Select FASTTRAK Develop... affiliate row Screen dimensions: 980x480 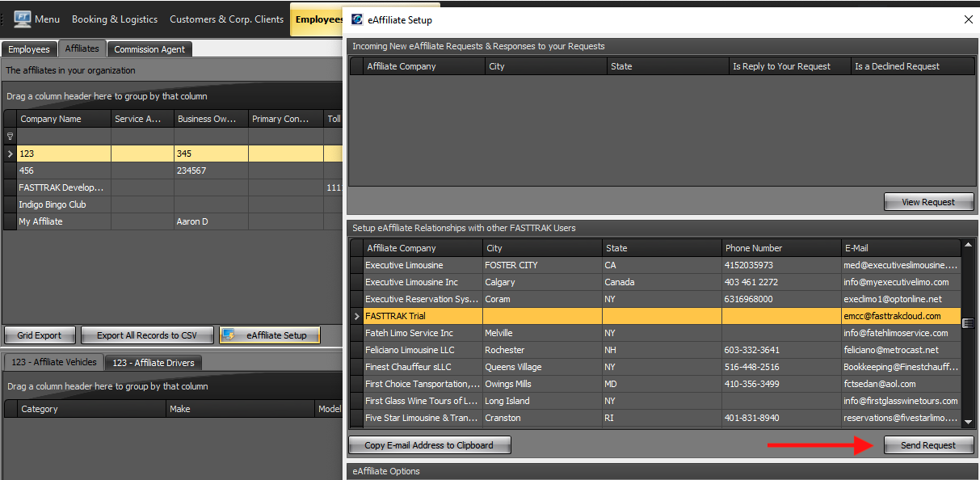click(173, 187)
